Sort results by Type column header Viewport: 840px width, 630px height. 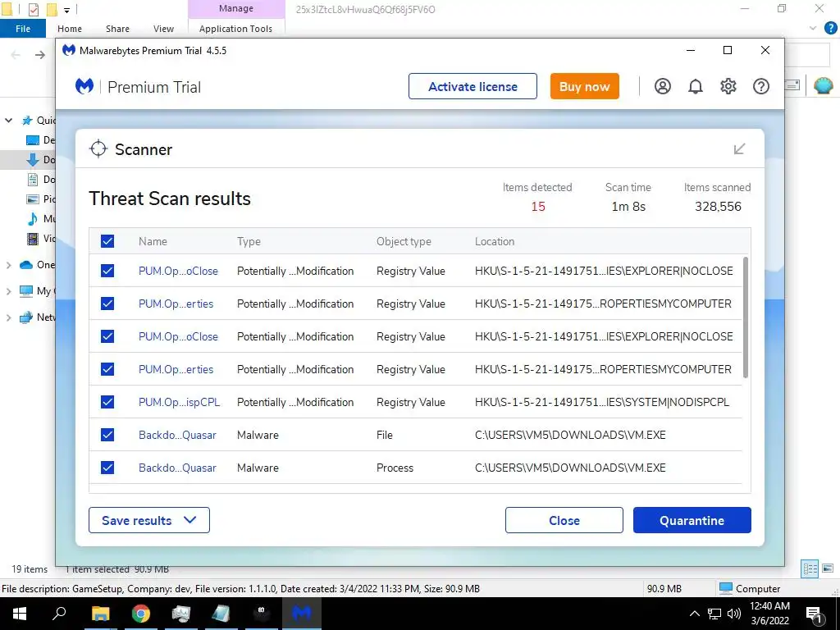[x=249, y=241]
